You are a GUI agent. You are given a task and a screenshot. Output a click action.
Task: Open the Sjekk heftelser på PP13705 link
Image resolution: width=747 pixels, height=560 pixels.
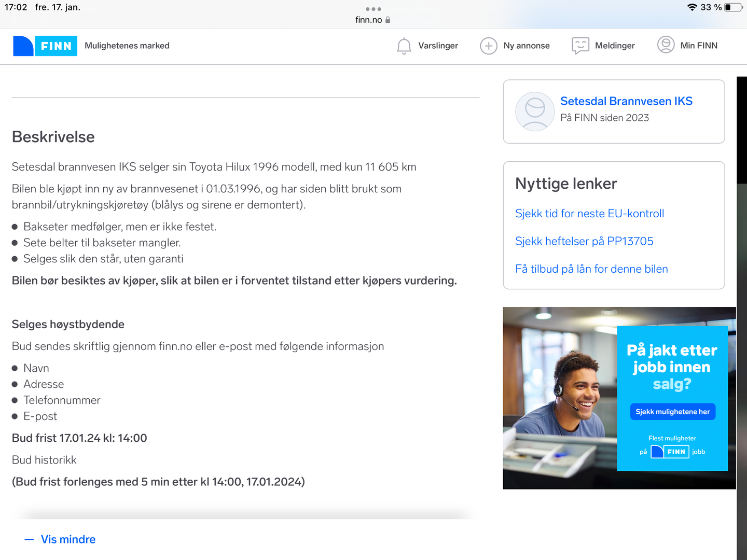[584, 241]
